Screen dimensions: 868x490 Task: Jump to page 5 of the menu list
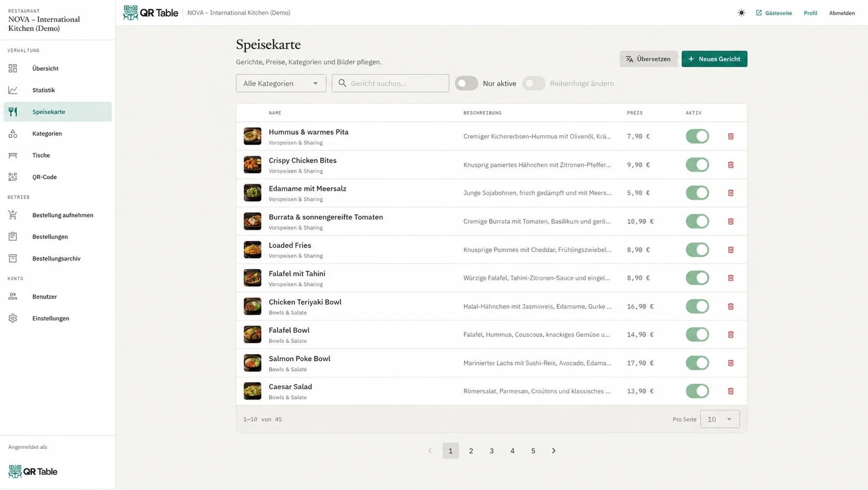click(x=533, y=450)
